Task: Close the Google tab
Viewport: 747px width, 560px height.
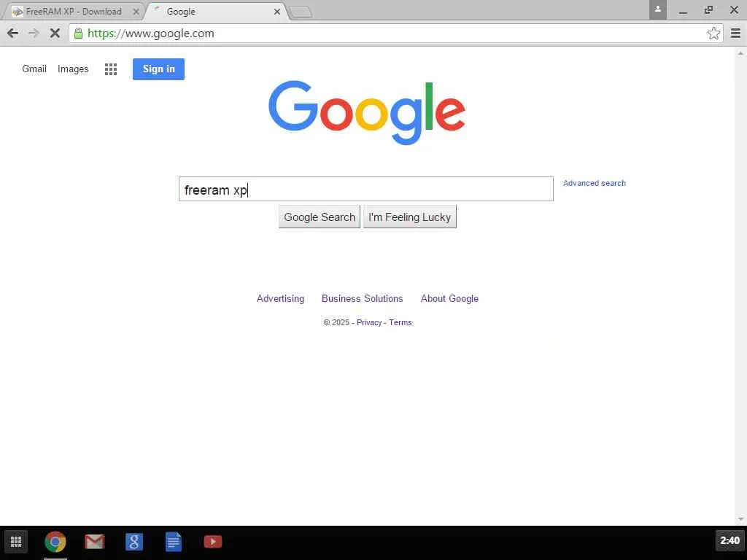Action: point(276,12)
